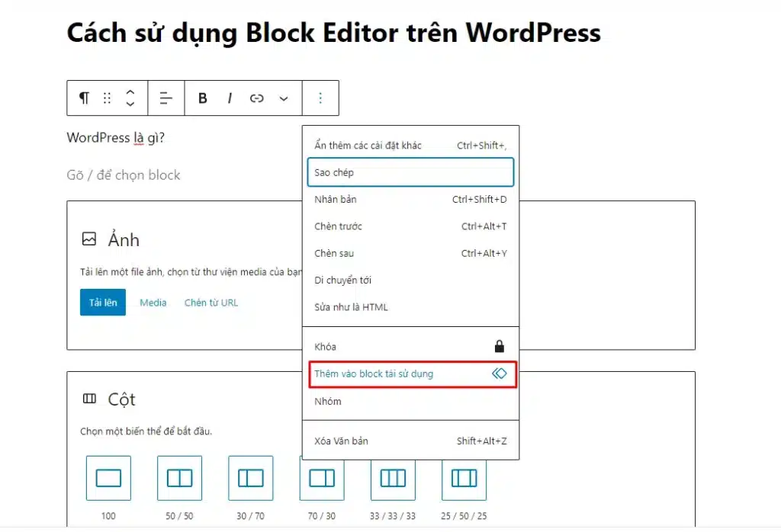Click the insert link icon
The height and width of the screenshot is (532, 781).
click(x=257, y=98)
